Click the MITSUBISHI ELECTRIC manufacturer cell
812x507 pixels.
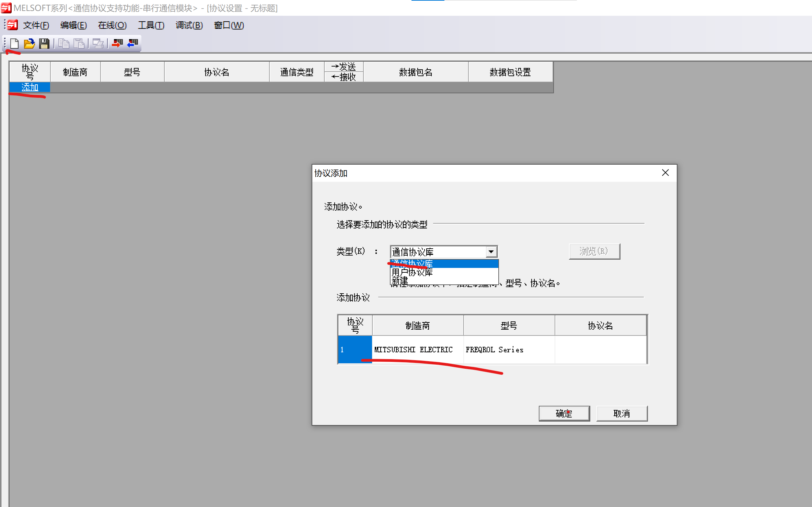pos(413,350)
